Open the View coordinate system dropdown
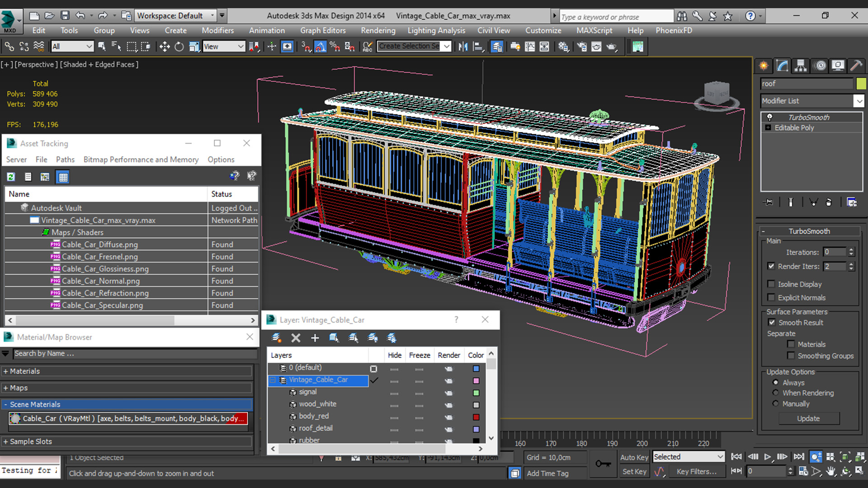The image size is (868, 488). tap(223, 47)
